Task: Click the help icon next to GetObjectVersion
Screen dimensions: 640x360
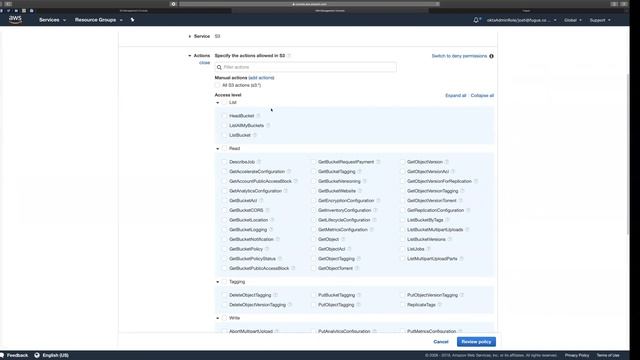Action: point(447,162)
